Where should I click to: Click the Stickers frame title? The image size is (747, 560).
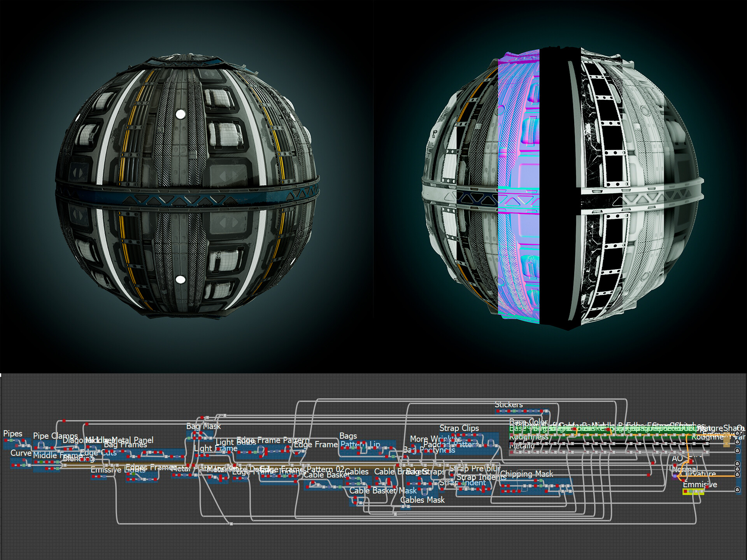tap(508, 404)
